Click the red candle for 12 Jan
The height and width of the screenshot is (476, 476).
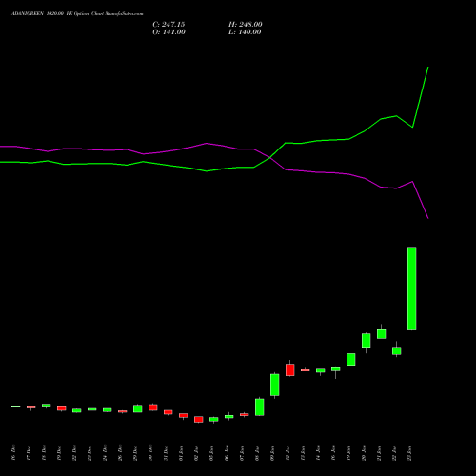tap(290, 370)
